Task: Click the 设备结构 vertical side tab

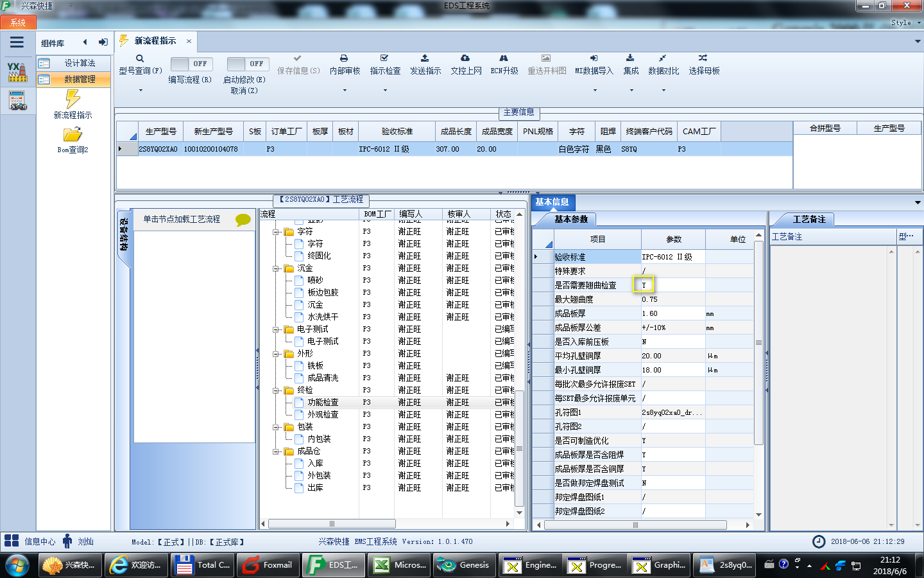Action: (x=124, y=235)
